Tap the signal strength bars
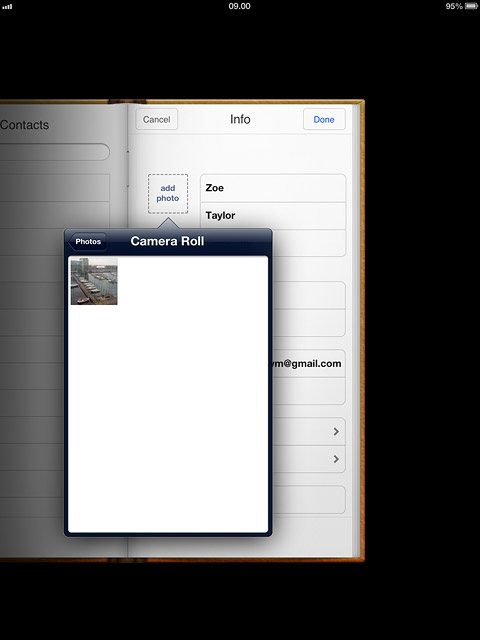Screen dimensions: 480x640 coord(7,7)
